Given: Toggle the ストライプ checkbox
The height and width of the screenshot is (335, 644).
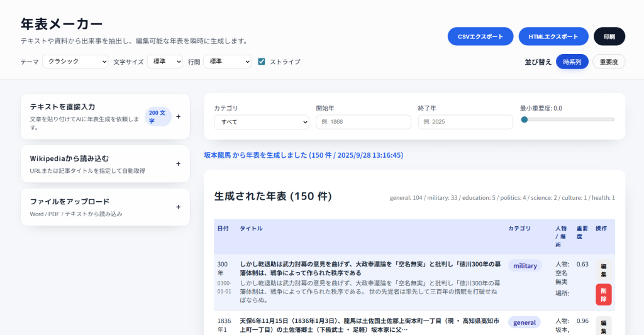Looking at the screenshot, I should pos(262,62).
